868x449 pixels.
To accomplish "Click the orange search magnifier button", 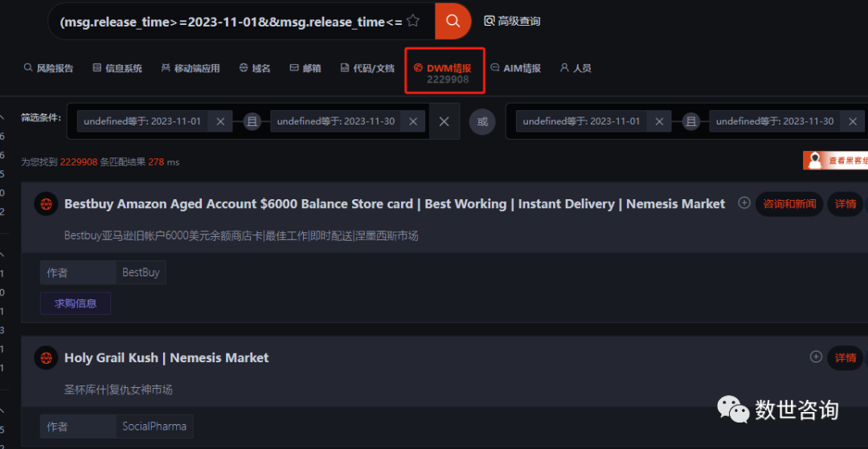I will [452, 21].
